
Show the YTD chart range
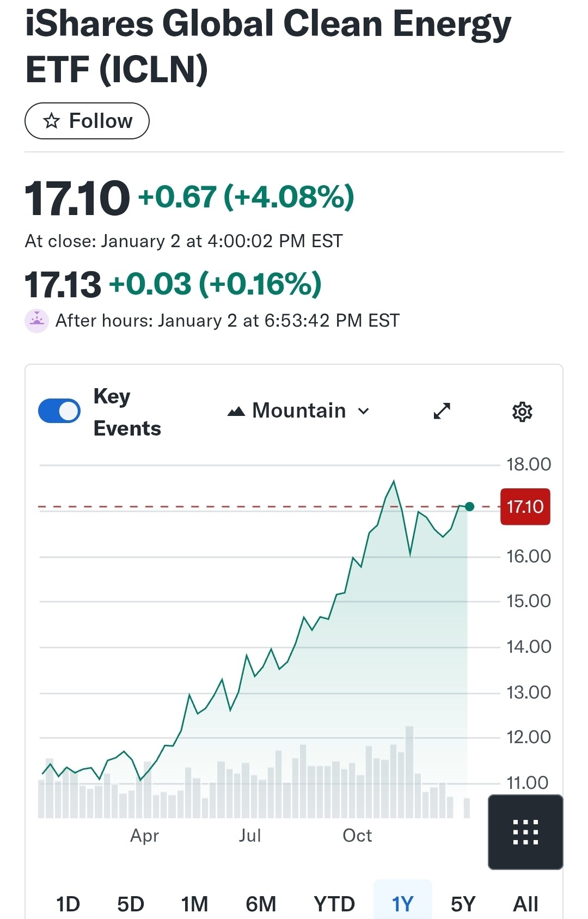pyautogui.click(x=334, y=904)
